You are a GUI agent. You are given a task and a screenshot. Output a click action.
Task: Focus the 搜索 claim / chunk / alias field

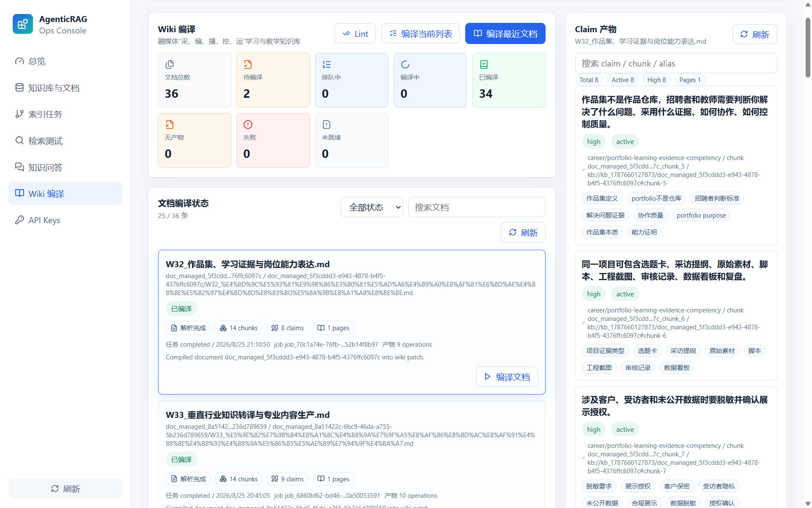click(676, 63)
